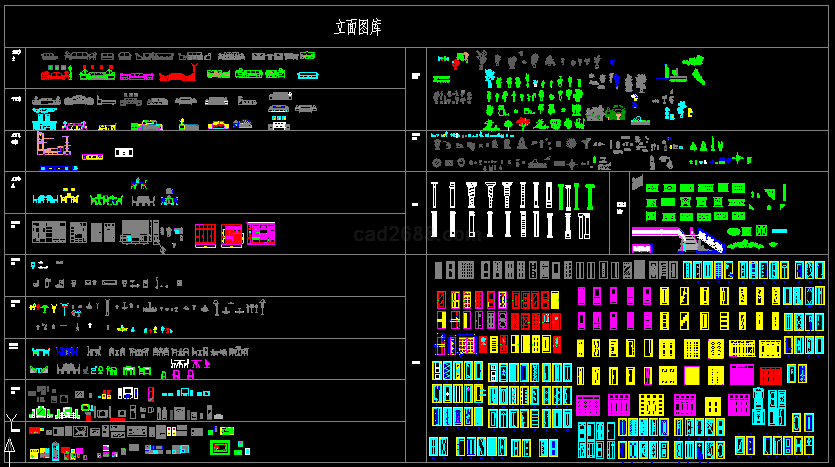Select the white and black rectangular cabinet block

pos(124,152)
